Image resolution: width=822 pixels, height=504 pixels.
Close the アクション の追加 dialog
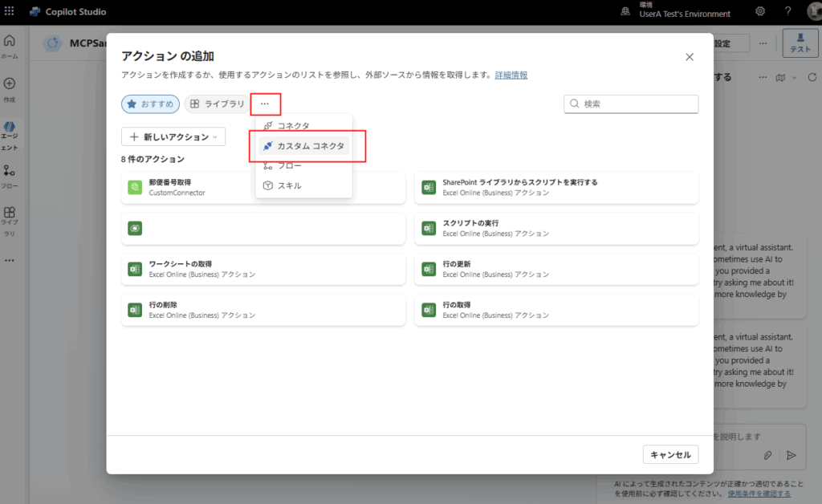(x=690, y=57)
